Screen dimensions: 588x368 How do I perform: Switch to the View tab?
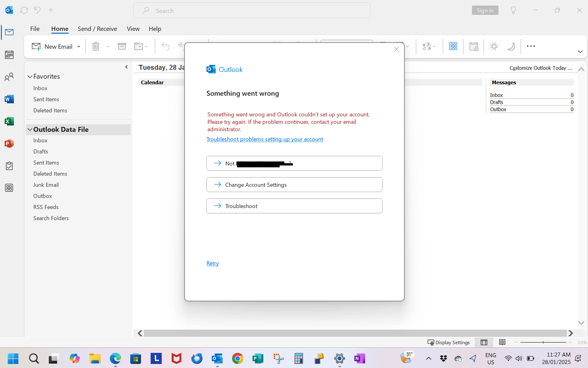pos(133,28)
